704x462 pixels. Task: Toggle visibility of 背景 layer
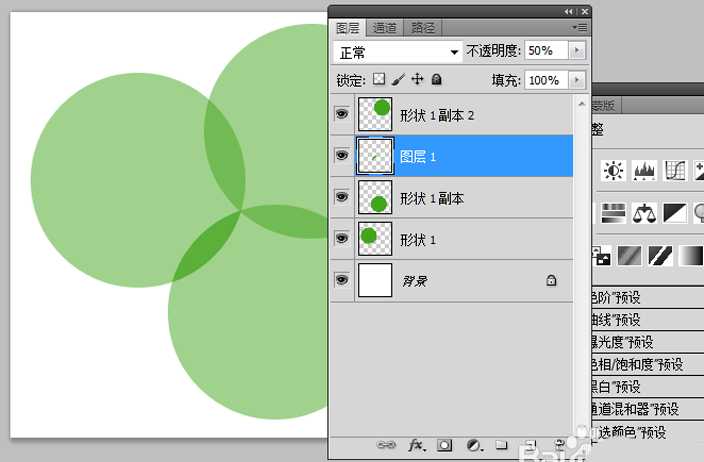[342, 281]
